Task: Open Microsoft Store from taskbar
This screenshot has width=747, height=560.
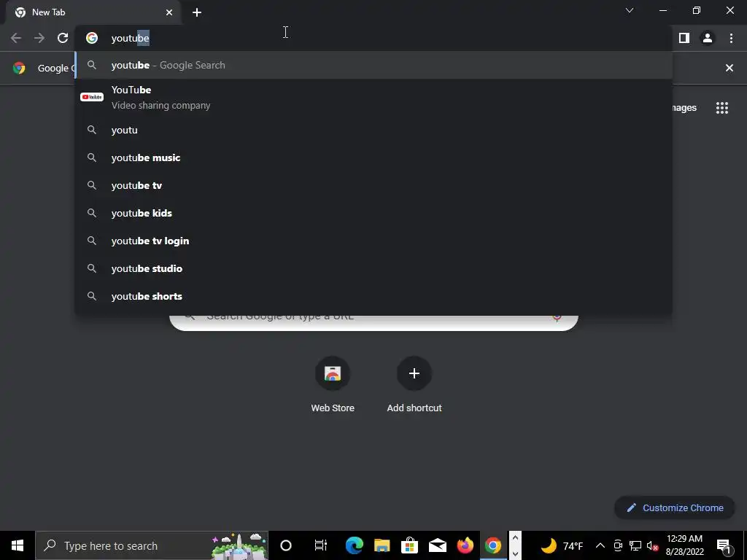Action: pos(409,545)
